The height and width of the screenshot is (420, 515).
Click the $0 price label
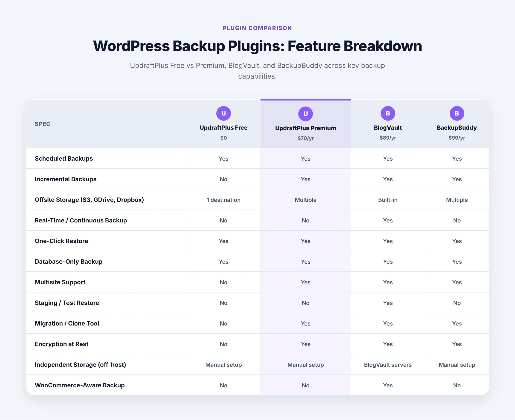[x=223, y=138]
